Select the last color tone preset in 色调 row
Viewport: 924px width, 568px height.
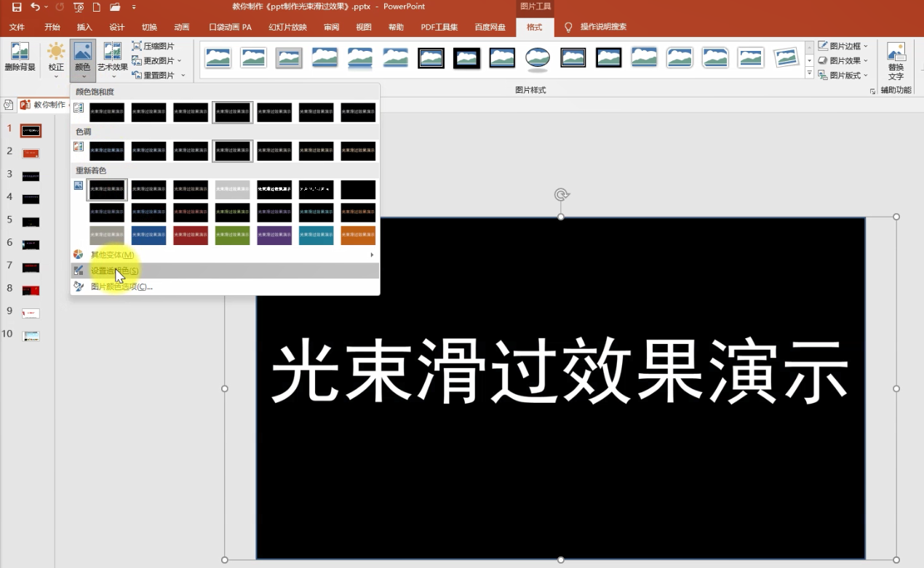358,151
